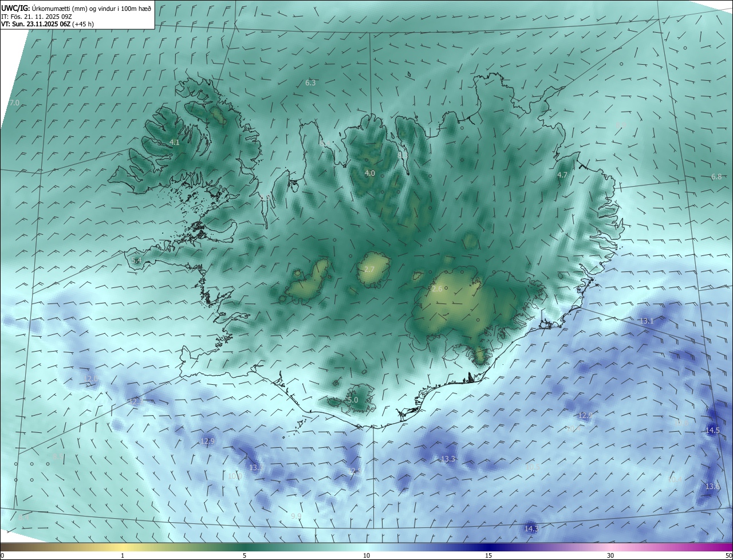Click the 14.5 value label on the map
733x560 pixels.
click(x=712, y=430)
